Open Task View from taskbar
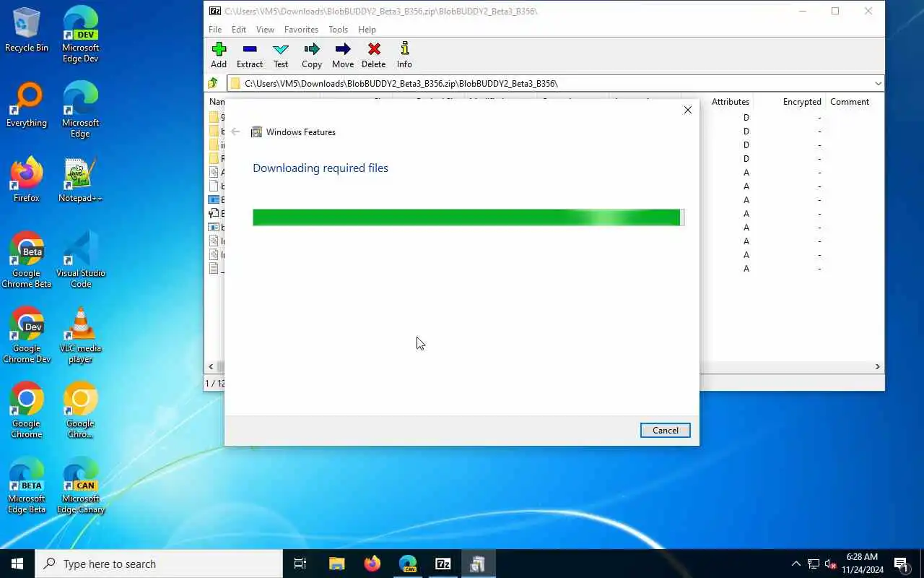 (x=300, y=564)
